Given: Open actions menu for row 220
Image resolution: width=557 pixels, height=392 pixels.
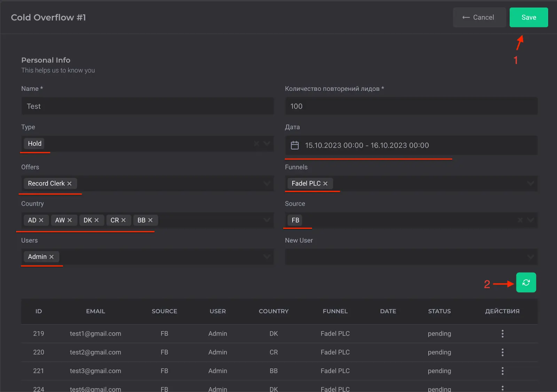Looking at the screenshot, I should tap(502, 352).
